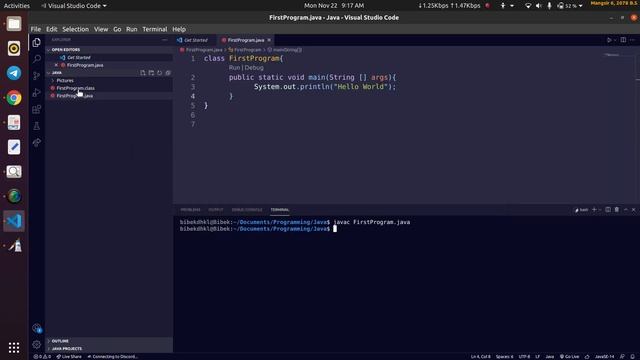Switch to the Debug Console tab
The height and width of the screenshot is (360, 640).
pyautogui.click(x=247, y=210)
